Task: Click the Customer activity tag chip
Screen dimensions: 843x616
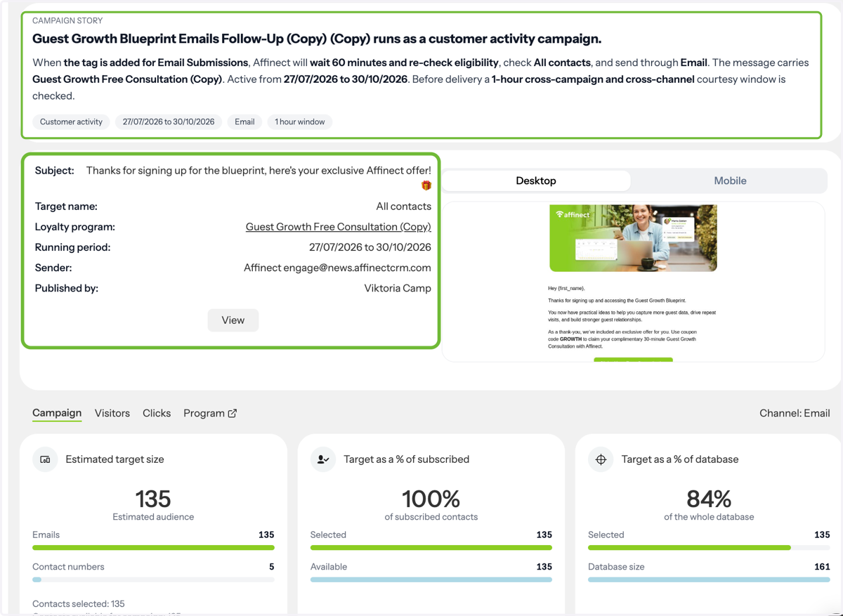Action: tap(71, 122)
